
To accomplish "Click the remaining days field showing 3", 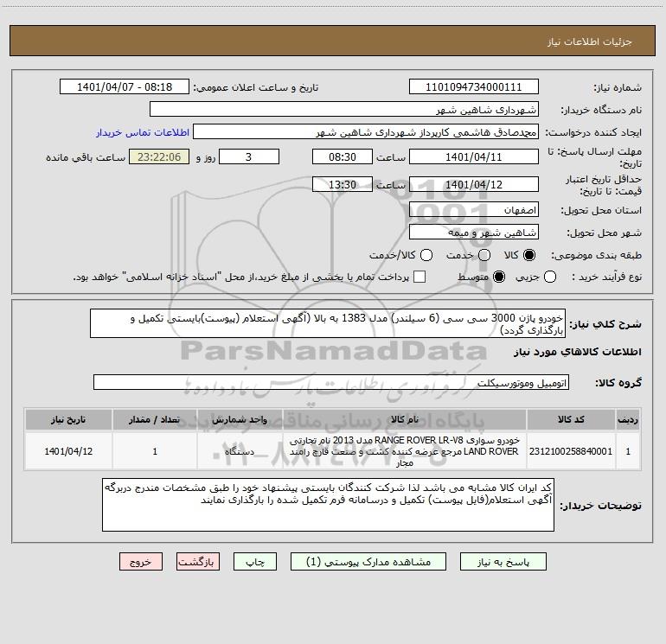I will coord(249,156).
